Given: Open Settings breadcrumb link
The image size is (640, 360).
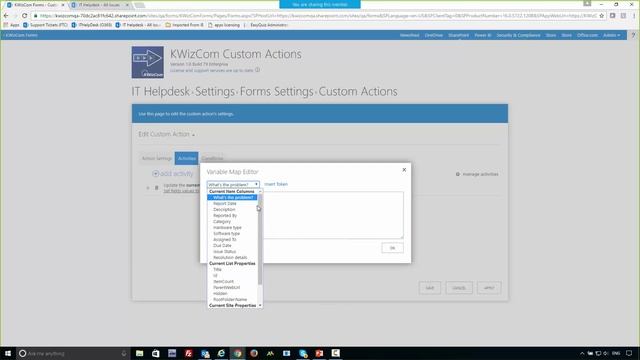Looking at the screenshot, I should tap(215, 91).
